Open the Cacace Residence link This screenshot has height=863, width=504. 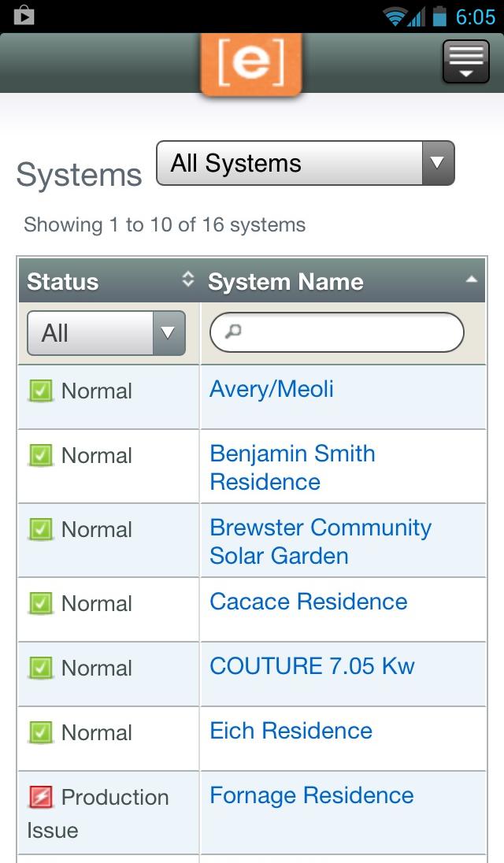[308, 602]
